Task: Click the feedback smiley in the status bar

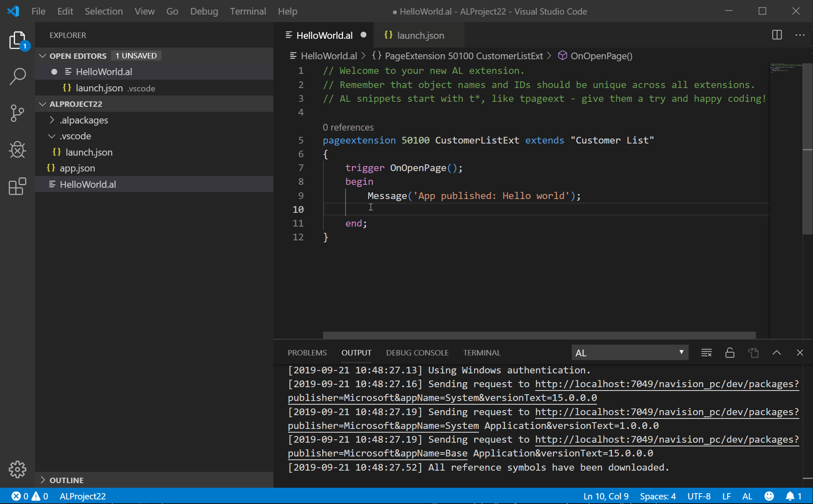Action: tap(769, 496)
